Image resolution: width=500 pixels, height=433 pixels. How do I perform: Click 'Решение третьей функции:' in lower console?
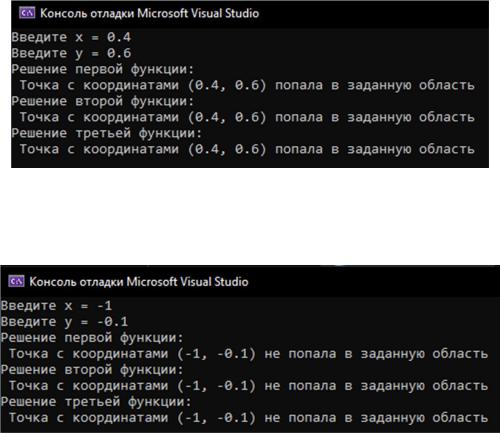pyautogui.click(x=96, y=402)
